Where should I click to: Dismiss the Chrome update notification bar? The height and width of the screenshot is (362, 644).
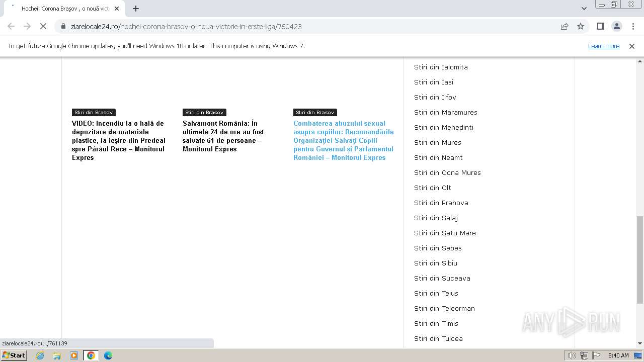(632, 46)
